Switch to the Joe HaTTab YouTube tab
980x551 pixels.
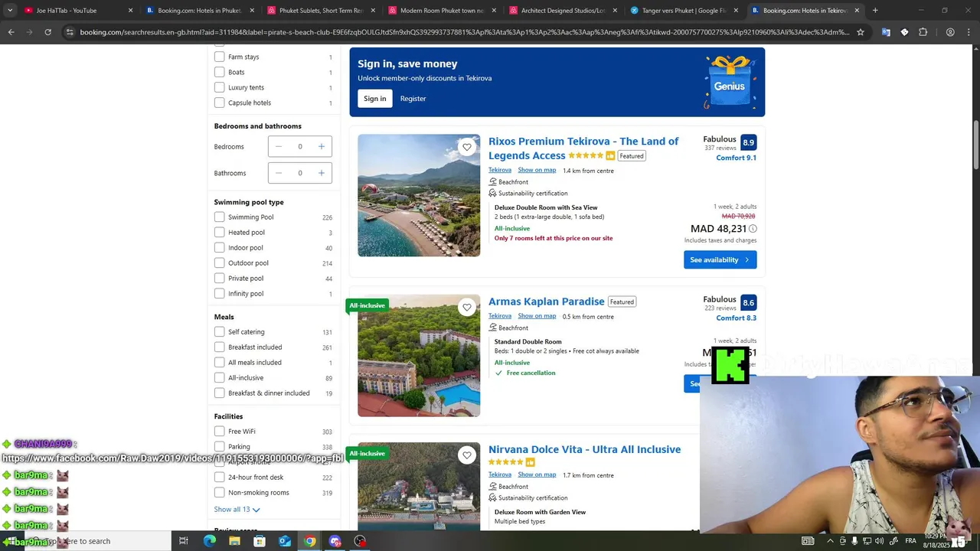tap(77, 11)
